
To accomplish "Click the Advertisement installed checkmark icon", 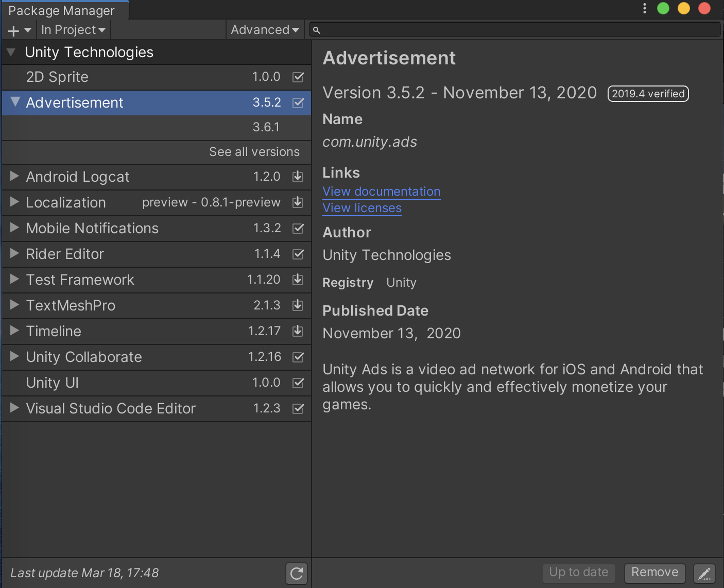I will [x=298, y=102].
